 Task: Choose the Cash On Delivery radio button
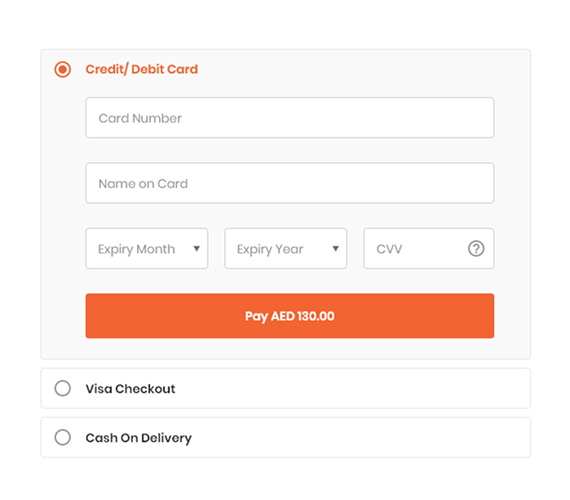click(x=63, y=437)
